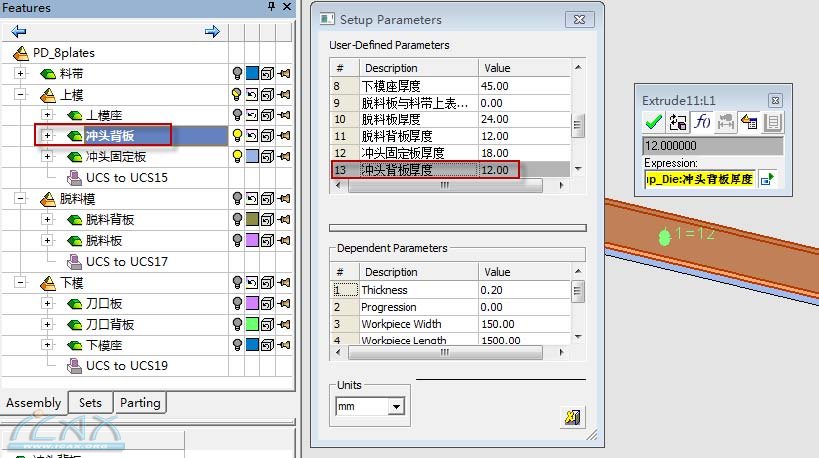Viewport: 819px width, 458px height.
Task: Go back with the left blue arrow
Action: click(19, 31)
